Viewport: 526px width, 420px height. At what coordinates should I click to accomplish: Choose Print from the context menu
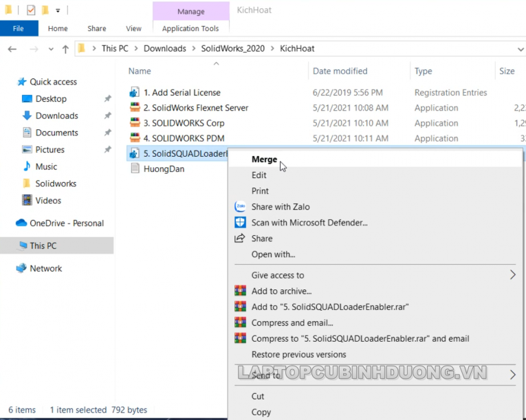375,190
